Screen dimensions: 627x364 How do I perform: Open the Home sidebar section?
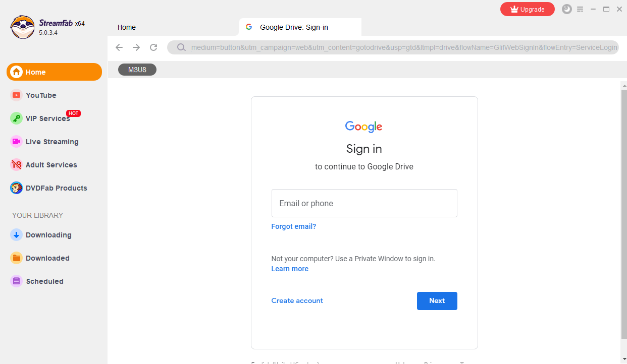click(54, 72)
